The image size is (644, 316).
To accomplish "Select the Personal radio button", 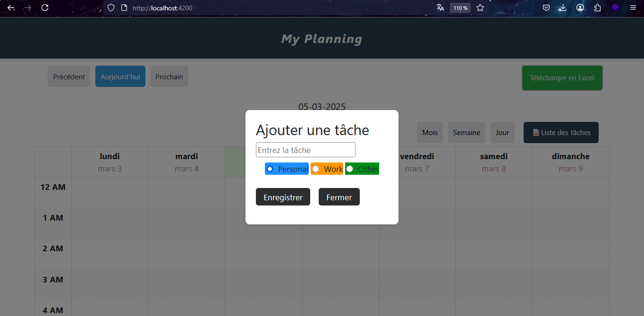I will click(x=270, y=169).
